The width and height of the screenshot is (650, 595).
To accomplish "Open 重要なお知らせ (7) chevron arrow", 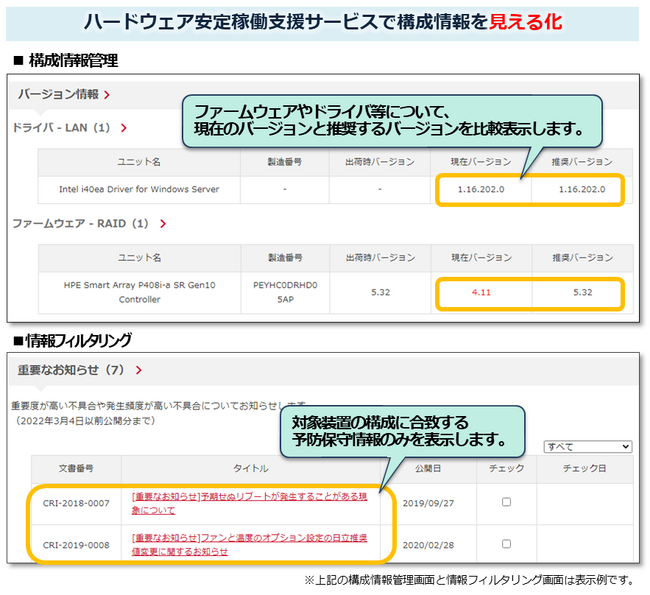I will pyautogui.click(x=138, y=370).
